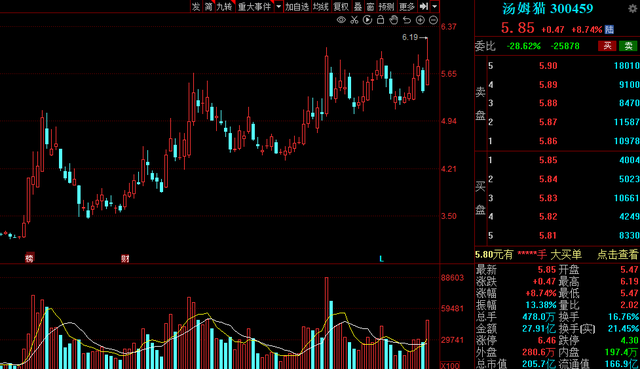This screenshot has width=640, height=369.
Task: Expand dropdown arrow next to 重大事件
Action: tap(279, 6)
